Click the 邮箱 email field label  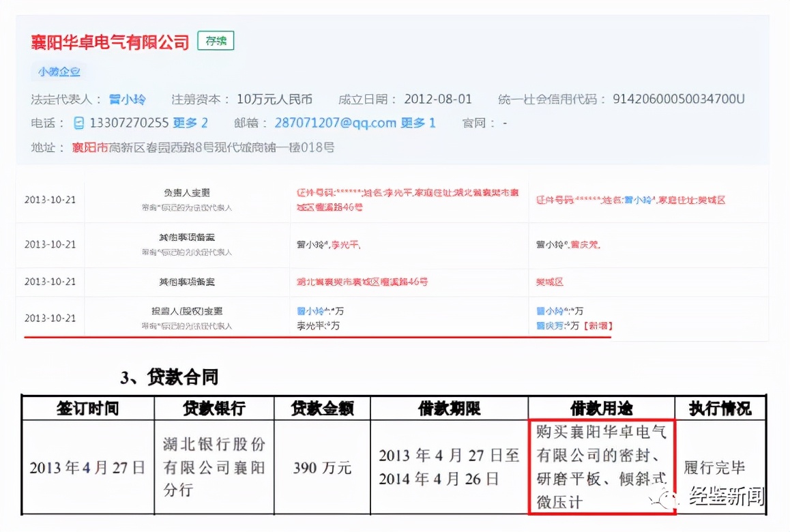coord(244,123)
